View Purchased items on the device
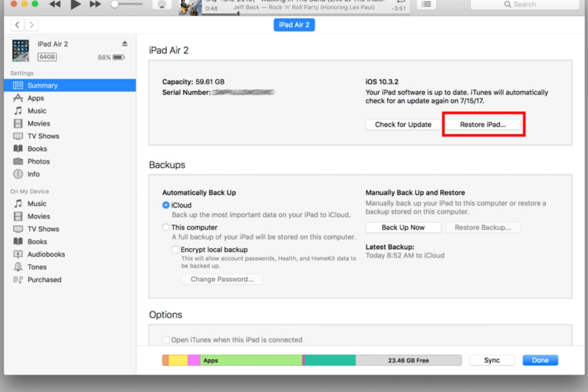588x392 pixels. coord(44,279)
